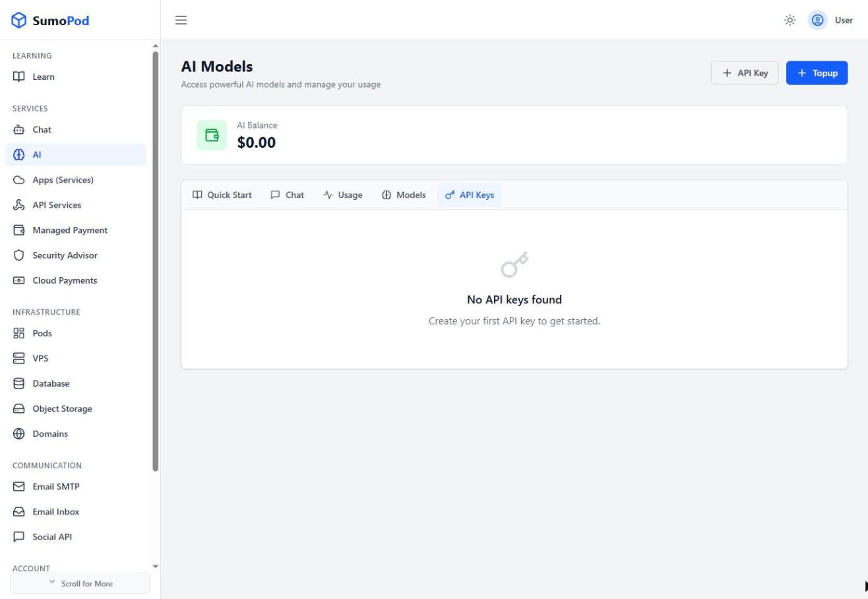
Task: Click the SumoPod brand name text
Action: [x=61, y=20]
